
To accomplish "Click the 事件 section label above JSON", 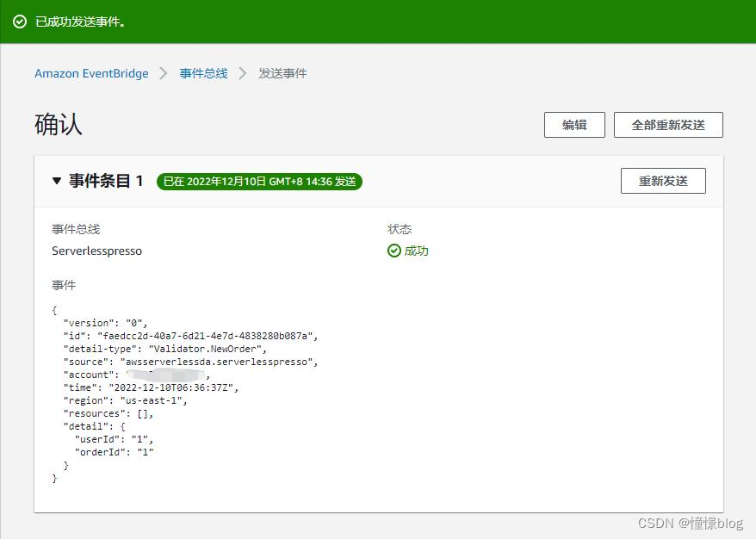I will (64, 285).
